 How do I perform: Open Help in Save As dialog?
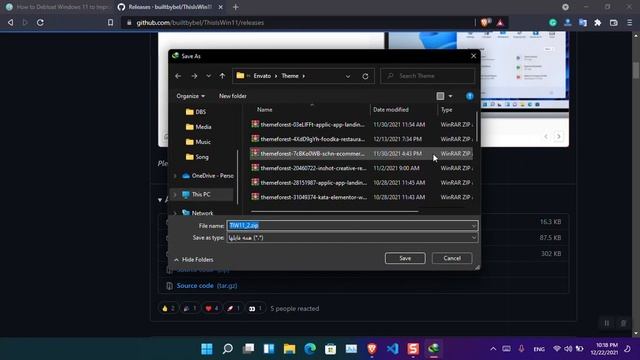tap(470, 96)
